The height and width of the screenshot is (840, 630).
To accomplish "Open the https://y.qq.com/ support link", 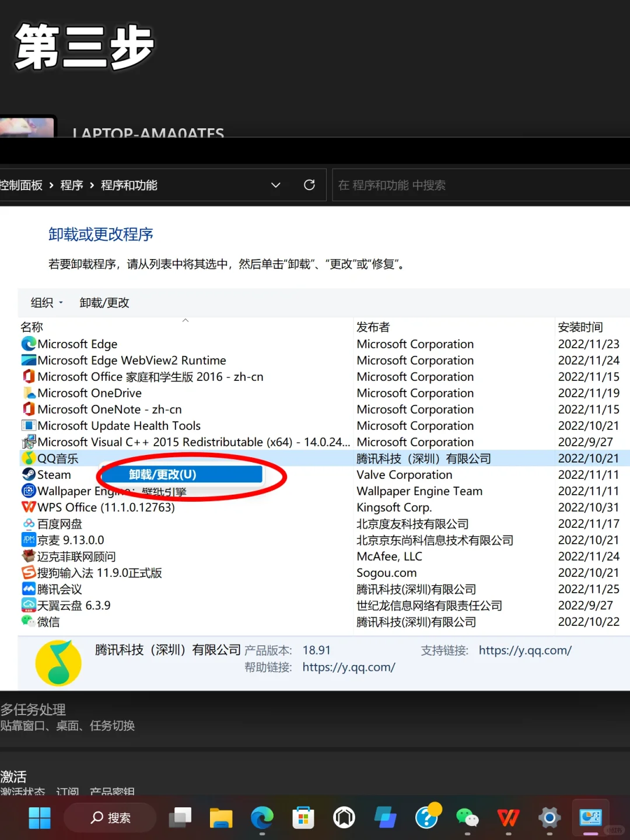I will 524,650.
